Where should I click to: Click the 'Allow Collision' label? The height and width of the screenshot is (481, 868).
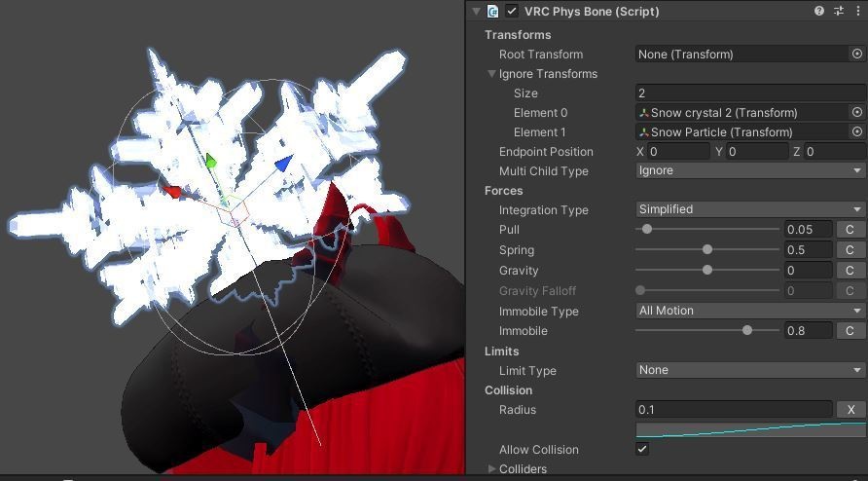pyautogui.click(x=539, y=450)
